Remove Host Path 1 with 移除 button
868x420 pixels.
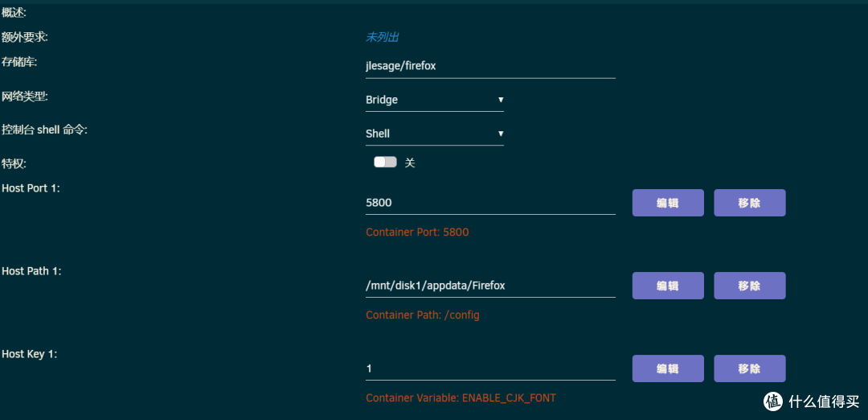pos(749,286)
